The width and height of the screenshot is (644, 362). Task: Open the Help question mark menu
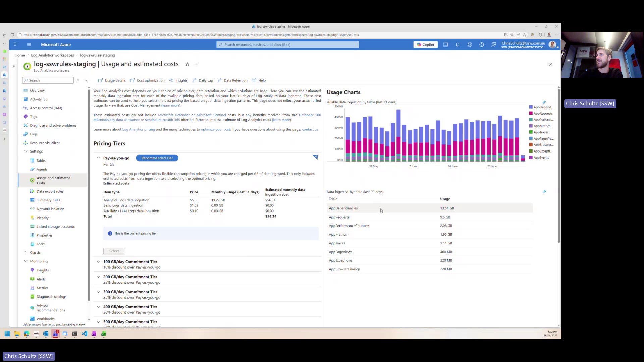tap(482, 44)
